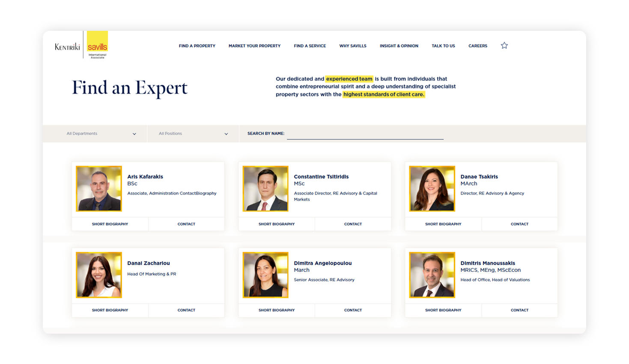Click the Savills favorites star icon

click(x=504, y=45)
